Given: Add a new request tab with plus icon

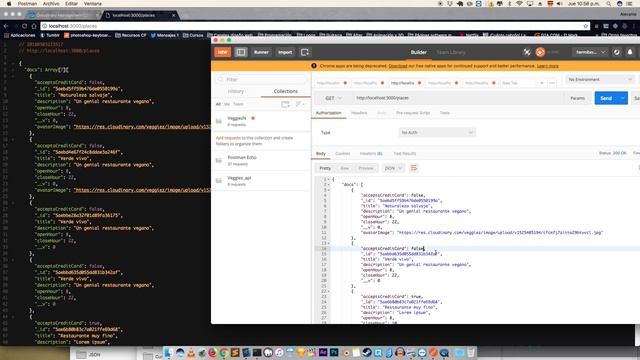Looking at the screenshot, I should (x=542, y=83).
